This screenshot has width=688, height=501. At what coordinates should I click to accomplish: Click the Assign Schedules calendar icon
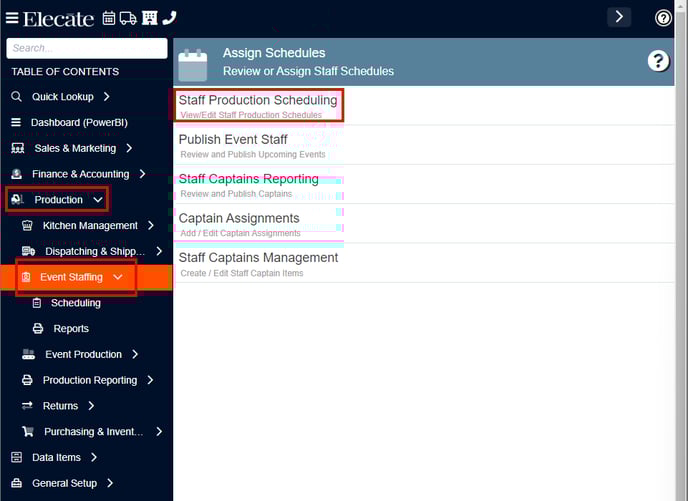coord(193,65)
